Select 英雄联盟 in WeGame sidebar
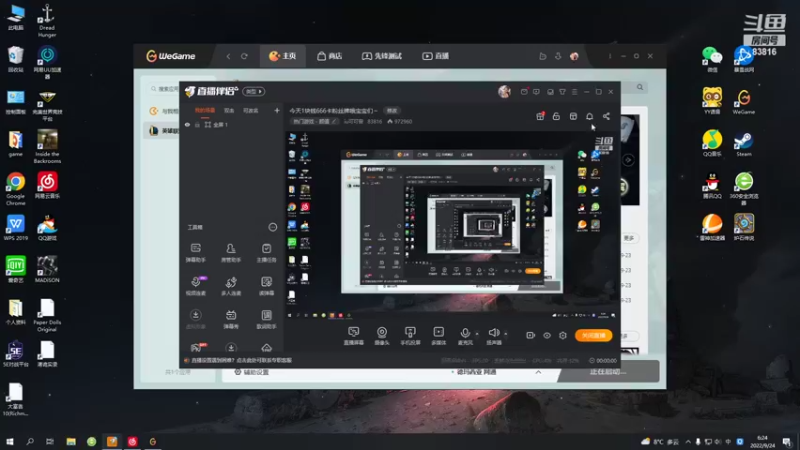Image resolution: width=800 pixels, height=450 pixels. (162, 131)
